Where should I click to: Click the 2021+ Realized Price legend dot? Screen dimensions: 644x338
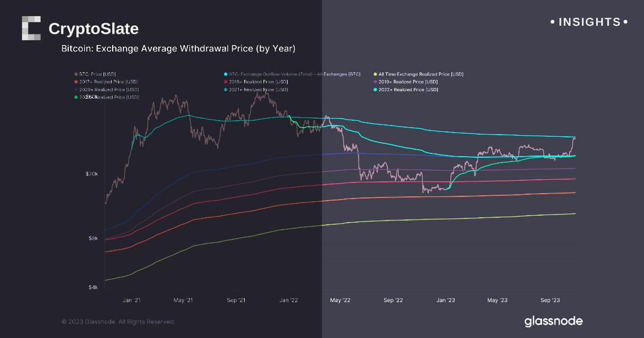pos(224,90)
